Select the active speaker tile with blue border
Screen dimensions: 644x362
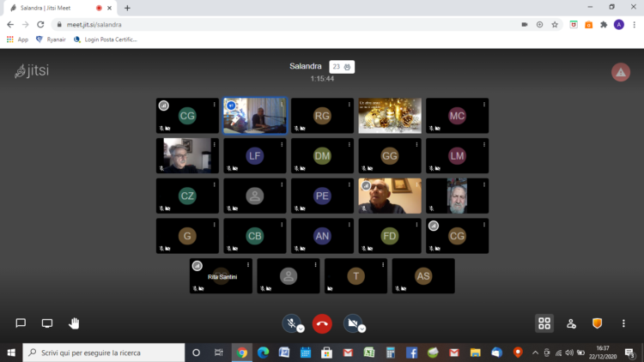[255, 116]
